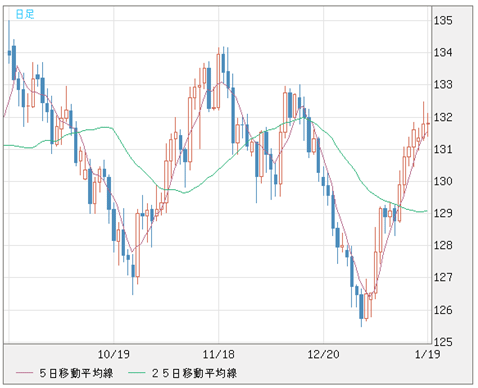Click the 日足 chart label
The image size is (478, 388).
click(x=25, y=14)
